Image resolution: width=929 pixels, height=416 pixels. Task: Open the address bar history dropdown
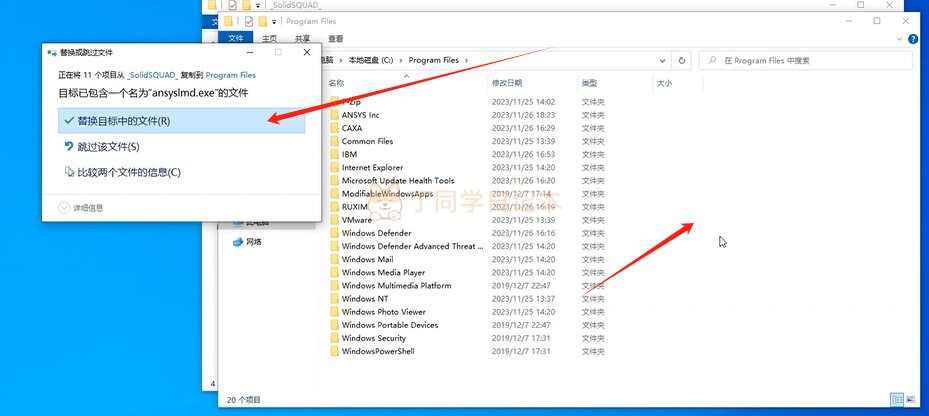coord(662,60)
